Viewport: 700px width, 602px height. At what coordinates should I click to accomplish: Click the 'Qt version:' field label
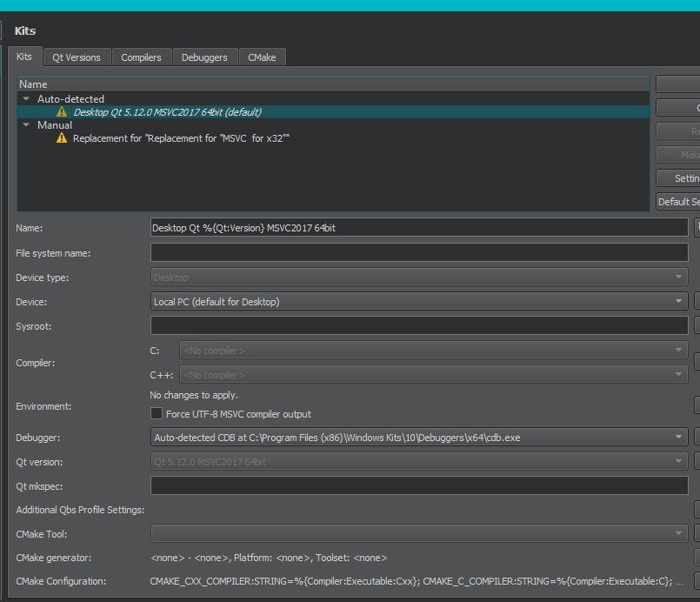pos(39,462)
